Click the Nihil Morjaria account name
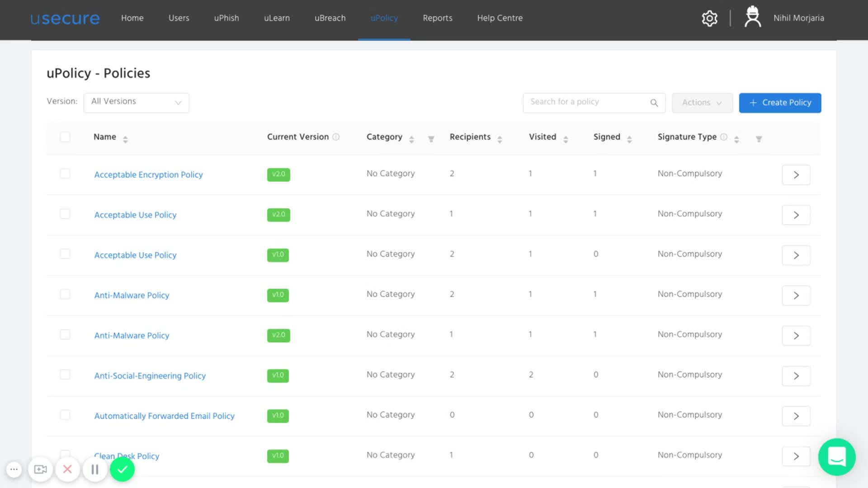The image size is (868, 488). [798, 18]
